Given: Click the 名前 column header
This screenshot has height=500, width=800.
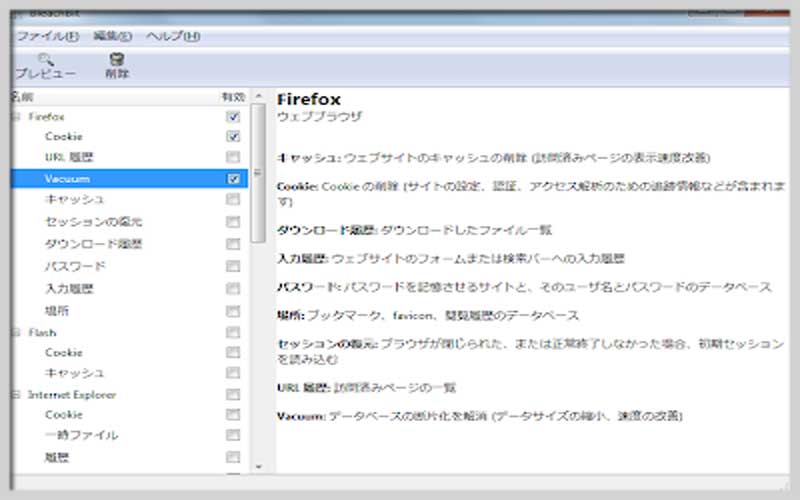Looking at the screenshot, I should pos(115,97).
